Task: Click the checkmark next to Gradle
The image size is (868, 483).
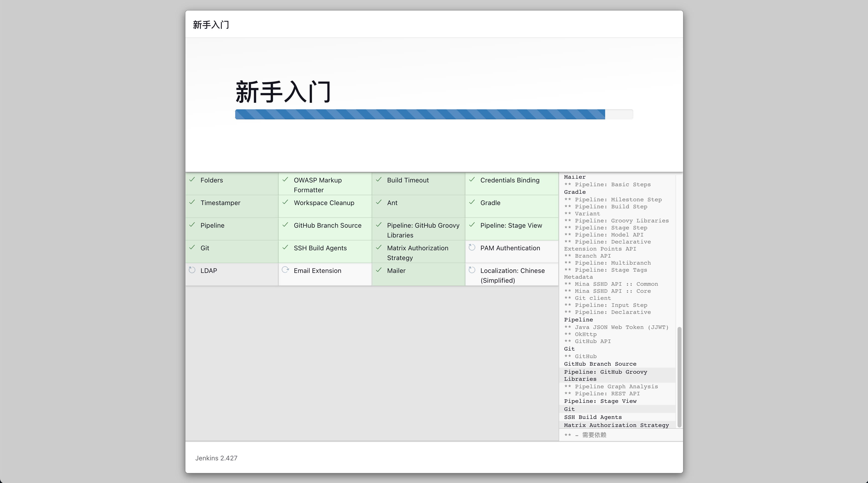Action: point(472,202)
